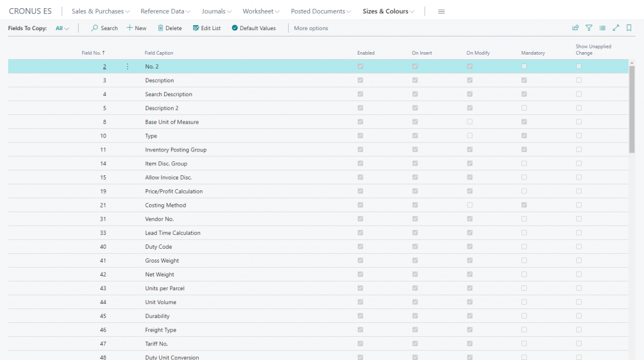The width and height of the screenshot is (644, 360).
Task: Select the Lead Time Calculation row
Action: (x=318, y=232)
